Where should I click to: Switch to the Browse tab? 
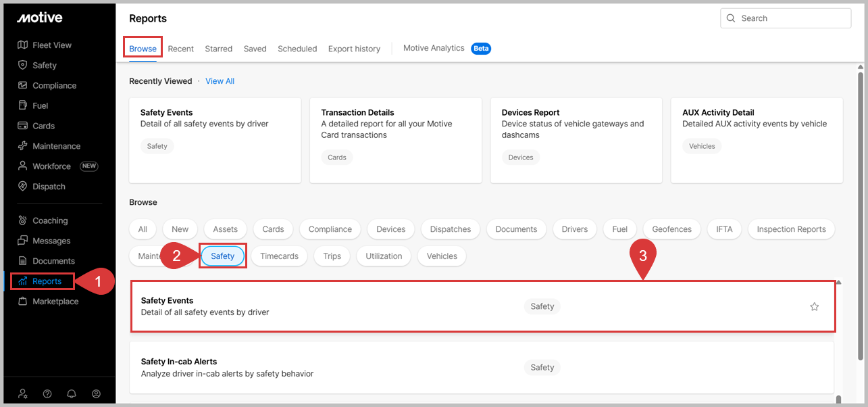pyautogui.click(x=143, y=49)
